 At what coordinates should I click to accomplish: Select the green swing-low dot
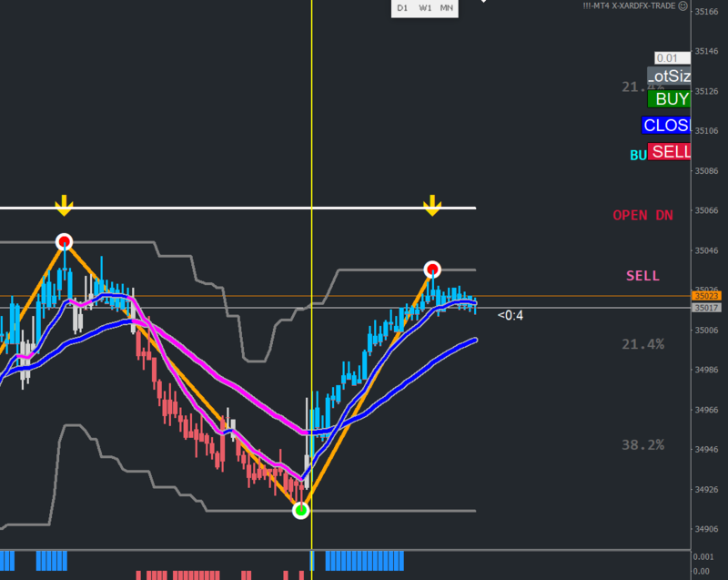[x=301, y=510]
